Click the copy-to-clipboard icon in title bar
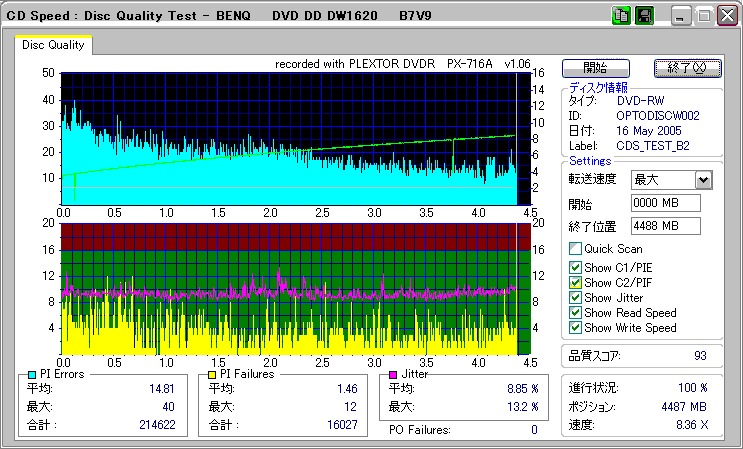The height and width of the screenshot is (449, 743). click(x=621, y=15)
